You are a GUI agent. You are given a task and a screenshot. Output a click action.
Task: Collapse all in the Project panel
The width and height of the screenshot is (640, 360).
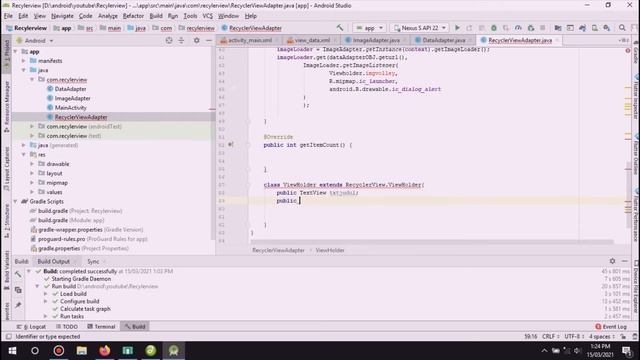[181, 40]
